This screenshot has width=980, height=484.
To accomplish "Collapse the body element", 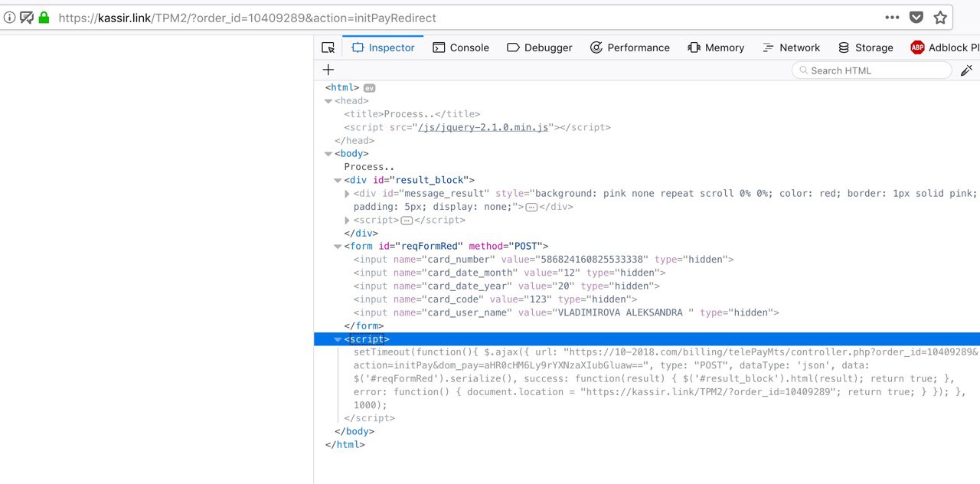I will (x=328, y=154).
